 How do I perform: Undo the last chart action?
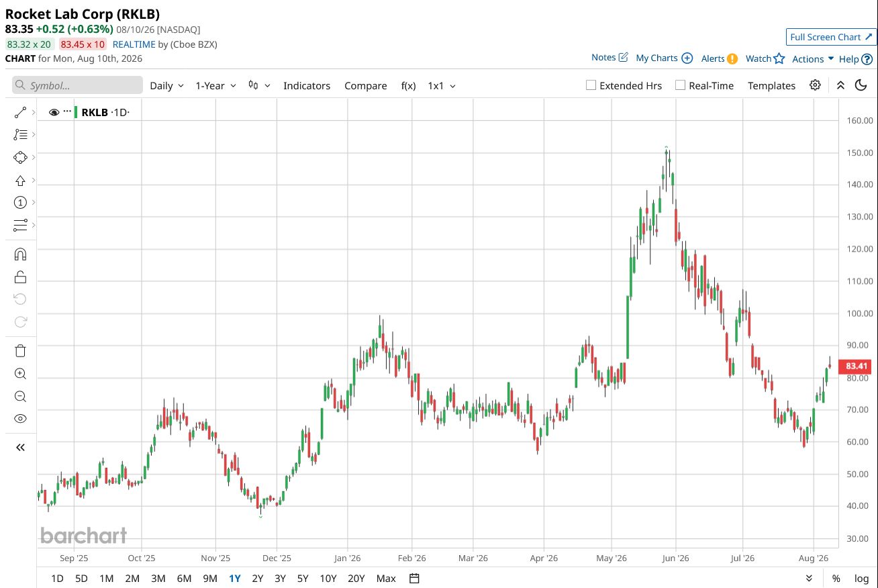[x=20, y=299]
